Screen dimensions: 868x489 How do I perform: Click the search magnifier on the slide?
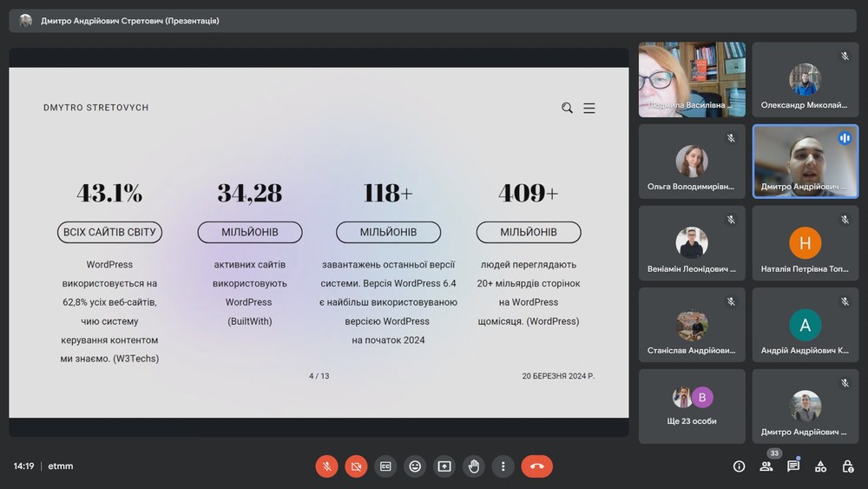tap(567, 108)
